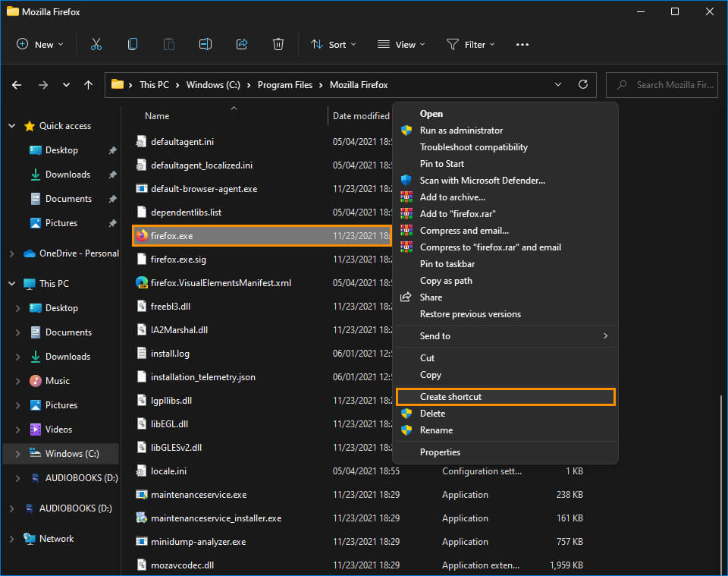Select Copy as path
Image resolution: width=728 pixels, height=576 pixels.
[506, 281]
